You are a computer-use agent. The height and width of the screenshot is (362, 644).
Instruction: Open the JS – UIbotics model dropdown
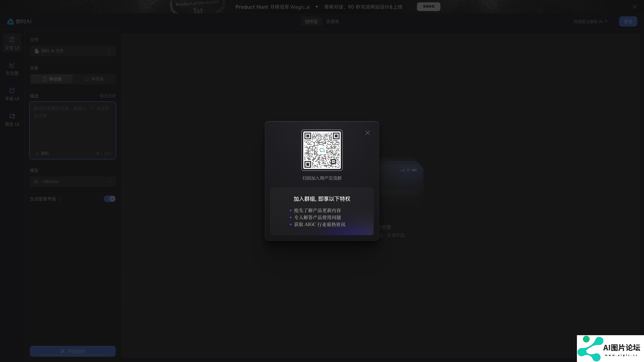(x=73, y=182)
